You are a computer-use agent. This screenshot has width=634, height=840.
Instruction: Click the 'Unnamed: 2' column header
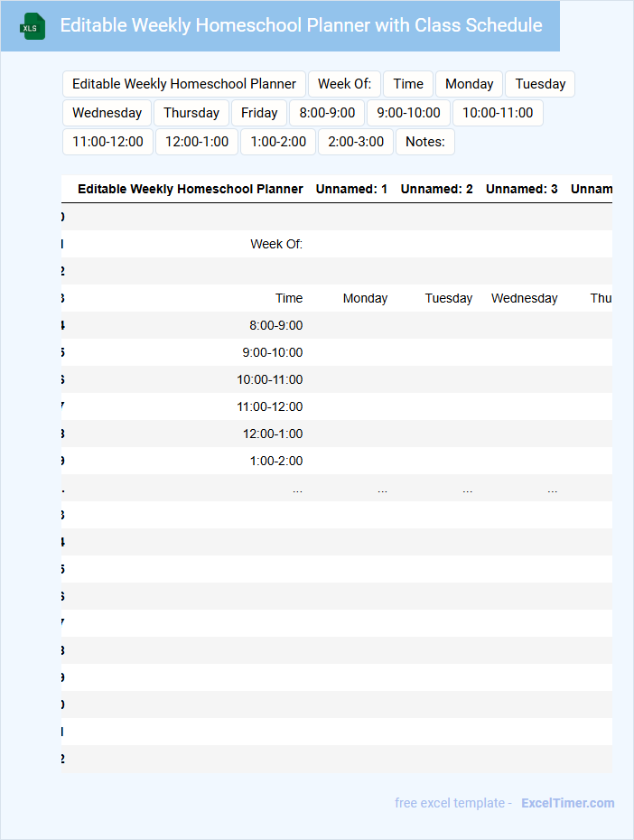[436, 189]
